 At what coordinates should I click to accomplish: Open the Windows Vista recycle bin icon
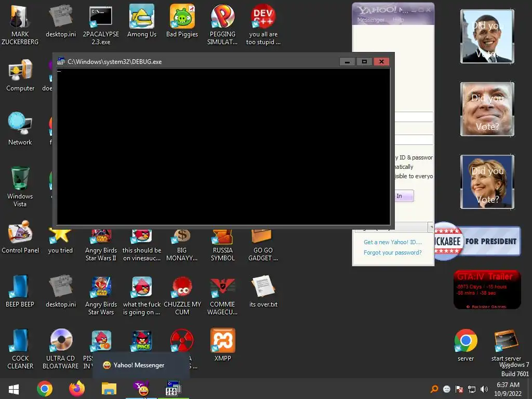click(x=20, y=187)
